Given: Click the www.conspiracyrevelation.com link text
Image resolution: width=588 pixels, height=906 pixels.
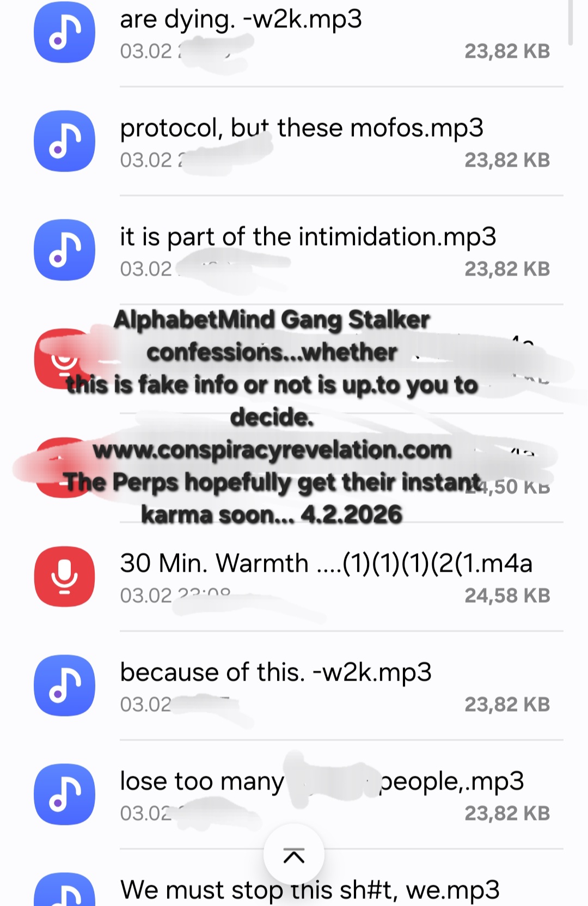Looking at the screenshot, I should coord(272,450).
